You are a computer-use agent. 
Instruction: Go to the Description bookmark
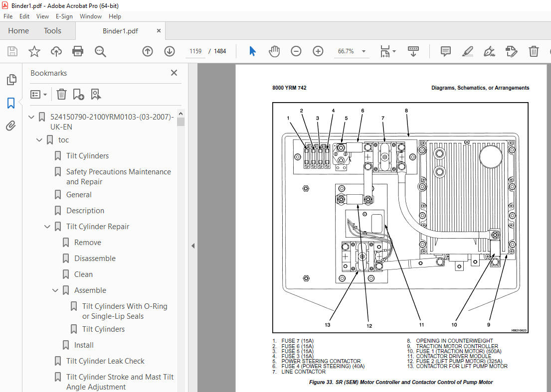pos(85,211)
